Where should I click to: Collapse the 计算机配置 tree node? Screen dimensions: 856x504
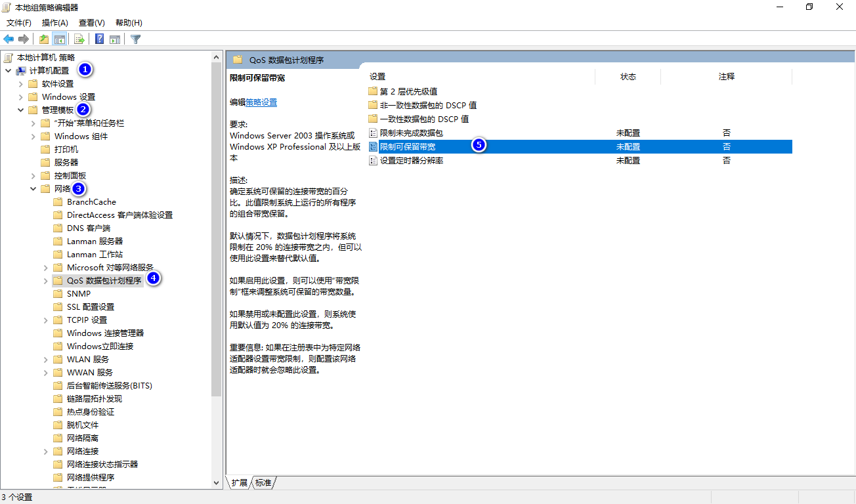coord(8,70)
